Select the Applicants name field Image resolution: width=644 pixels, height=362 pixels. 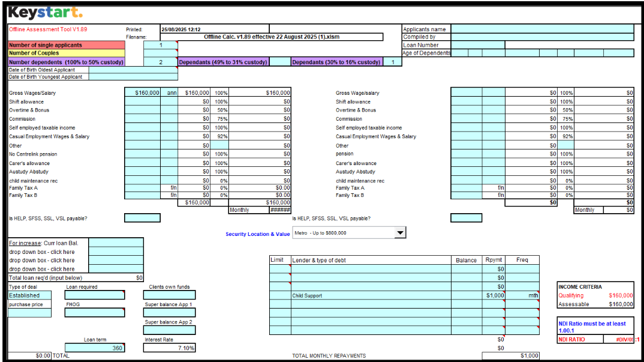[x=541, y=29]
